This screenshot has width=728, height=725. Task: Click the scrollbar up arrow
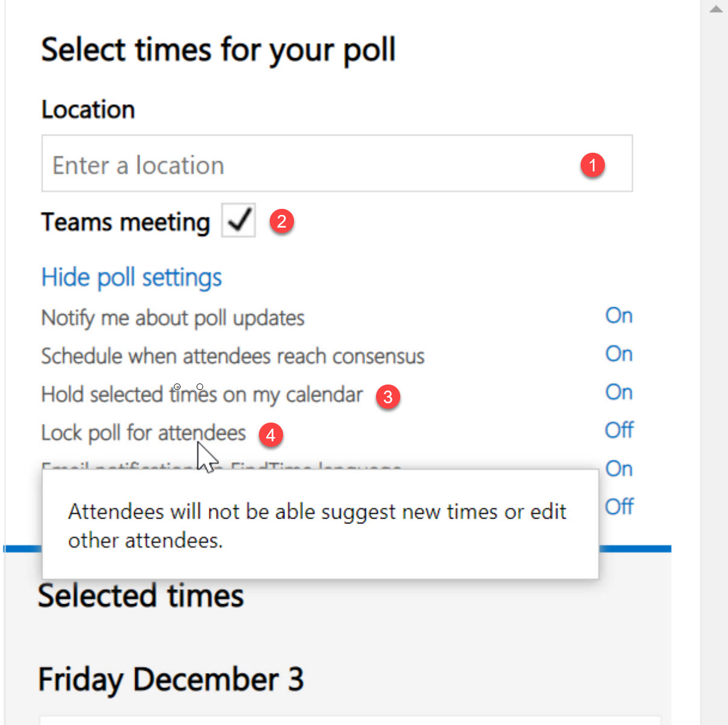(x=716, y=8)
